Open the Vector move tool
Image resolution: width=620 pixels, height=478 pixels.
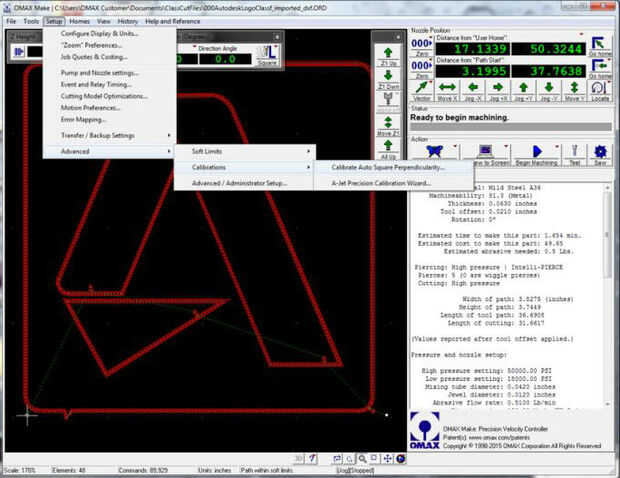pyautogui.click(x=422, y=91)
